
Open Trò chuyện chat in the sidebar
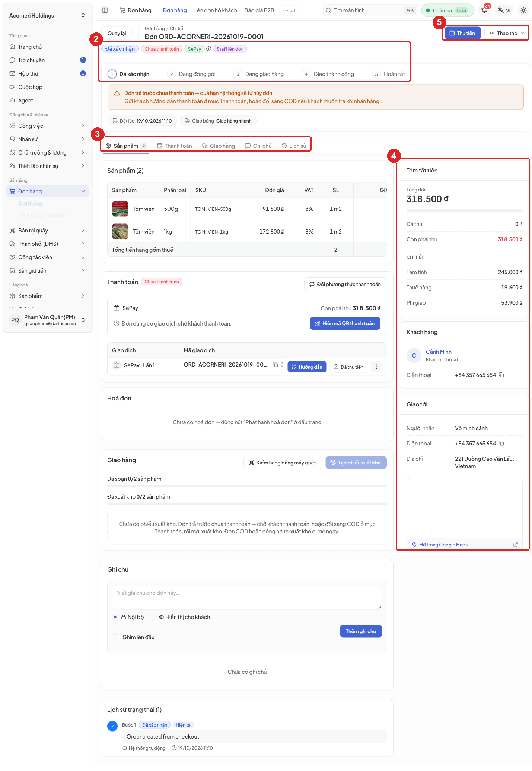tap(48, 60)
